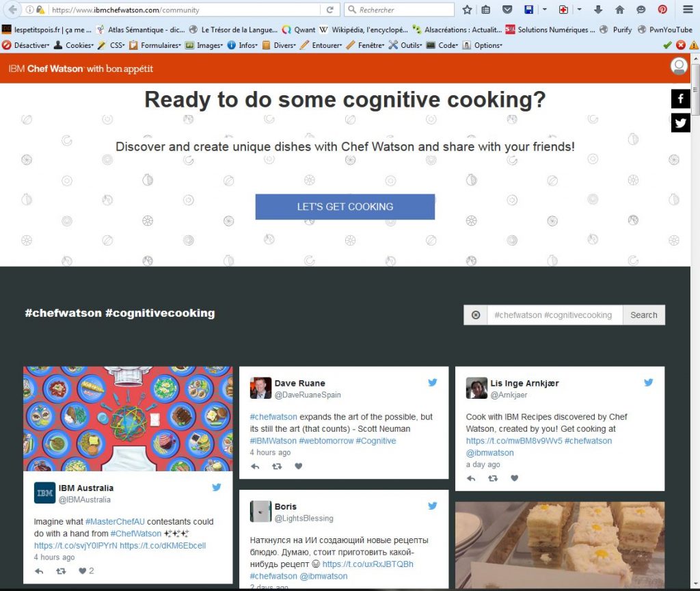The width and height of the screenshot is (700, 591).
Task: Open the IBM Australia tweet food image
Action: pos(128,419)
